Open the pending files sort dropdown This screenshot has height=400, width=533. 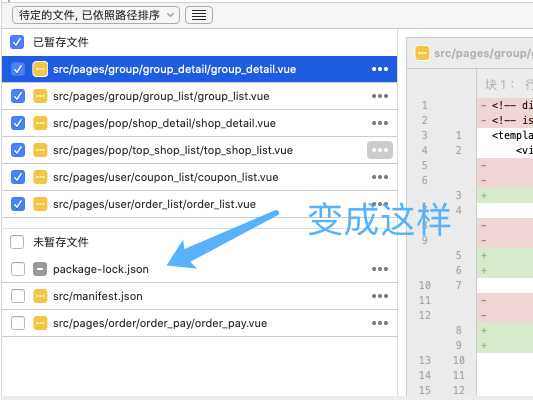click(x=96, y=15)
